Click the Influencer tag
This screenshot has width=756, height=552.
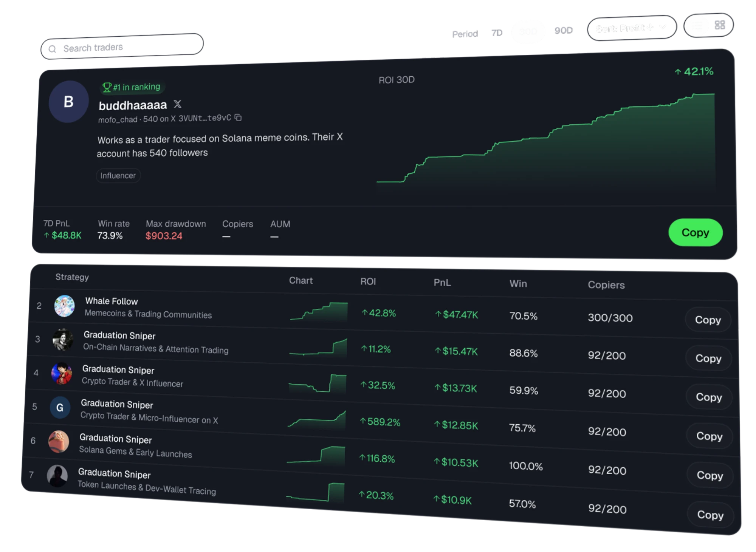click(x=118, y=176)
